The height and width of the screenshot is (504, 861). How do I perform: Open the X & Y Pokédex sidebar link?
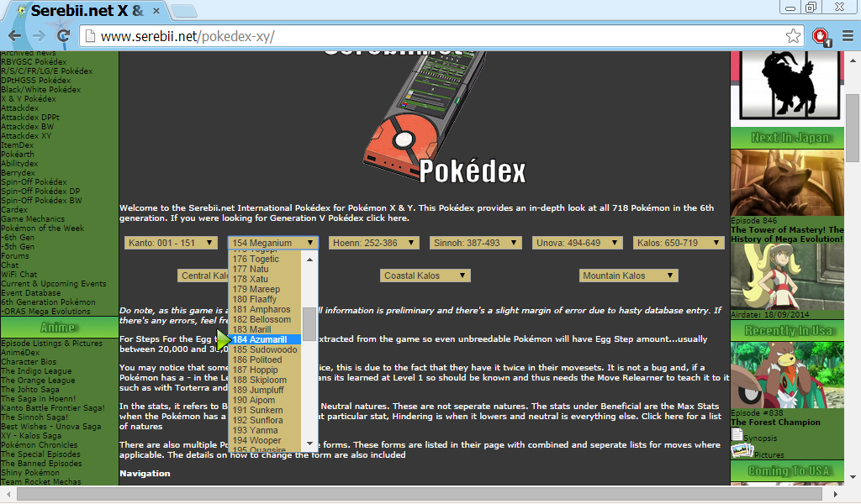pyautogui.click(x=29, y=99)
